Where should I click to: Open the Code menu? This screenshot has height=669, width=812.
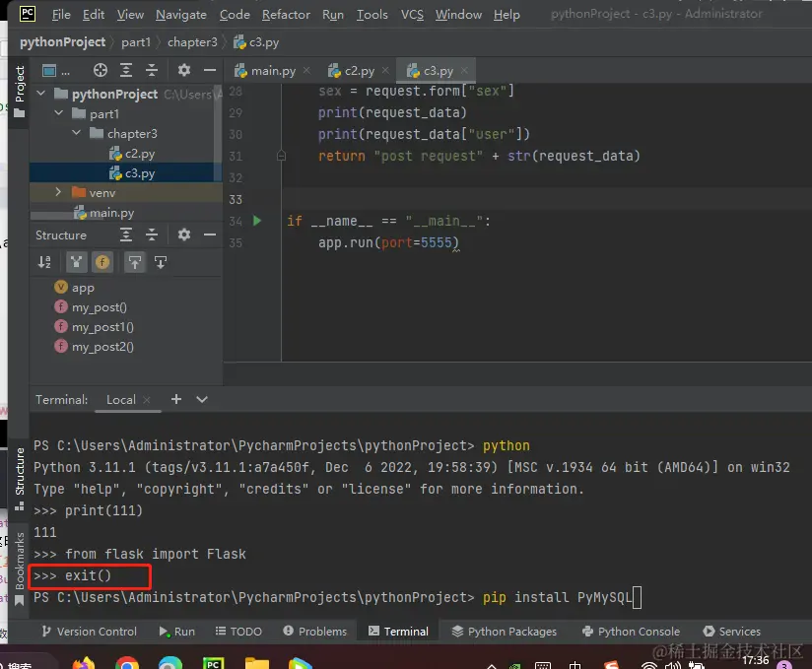click(235, 15)
